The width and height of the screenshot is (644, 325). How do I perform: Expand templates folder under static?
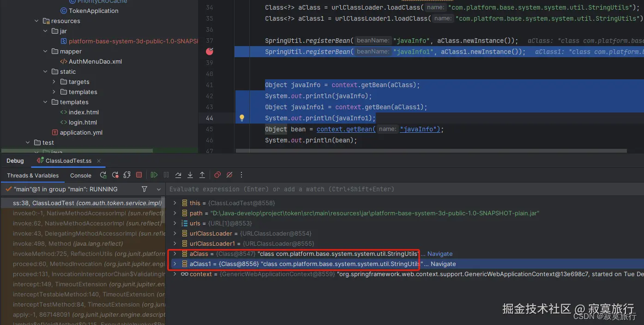click(x=54, y=92)
